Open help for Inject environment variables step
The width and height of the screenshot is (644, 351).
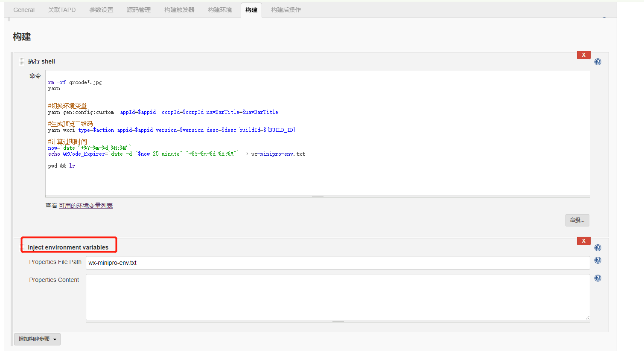(x=597, y=247)
